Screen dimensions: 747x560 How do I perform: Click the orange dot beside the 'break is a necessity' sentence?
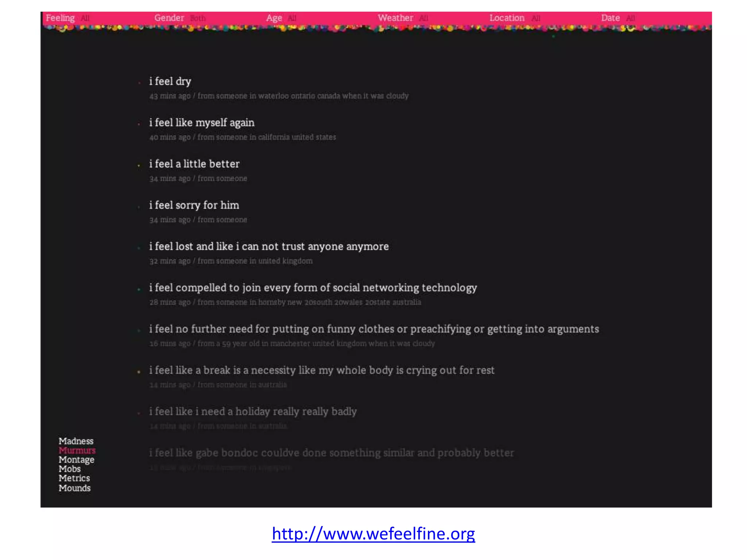139,372
